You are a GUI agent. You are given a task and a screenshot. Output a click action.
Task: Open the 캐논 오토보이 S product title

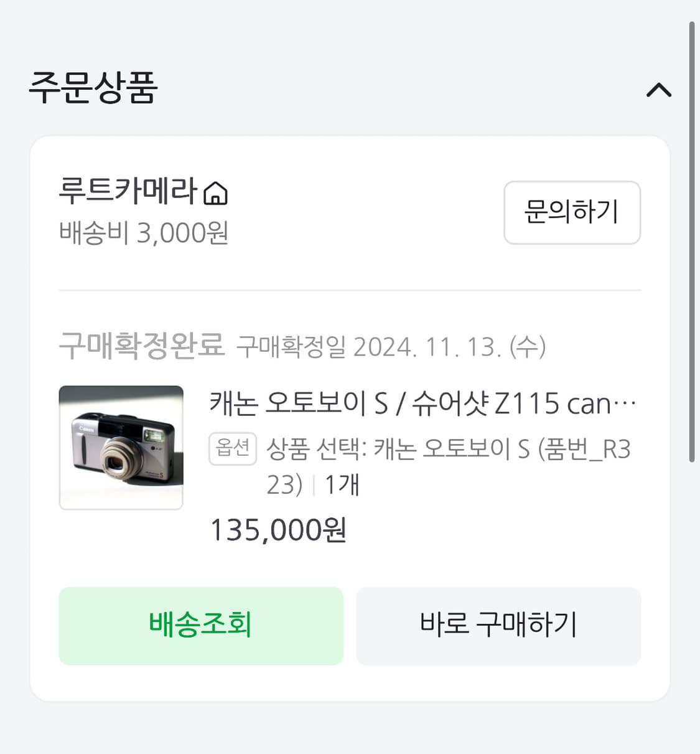tap(411, 403)
